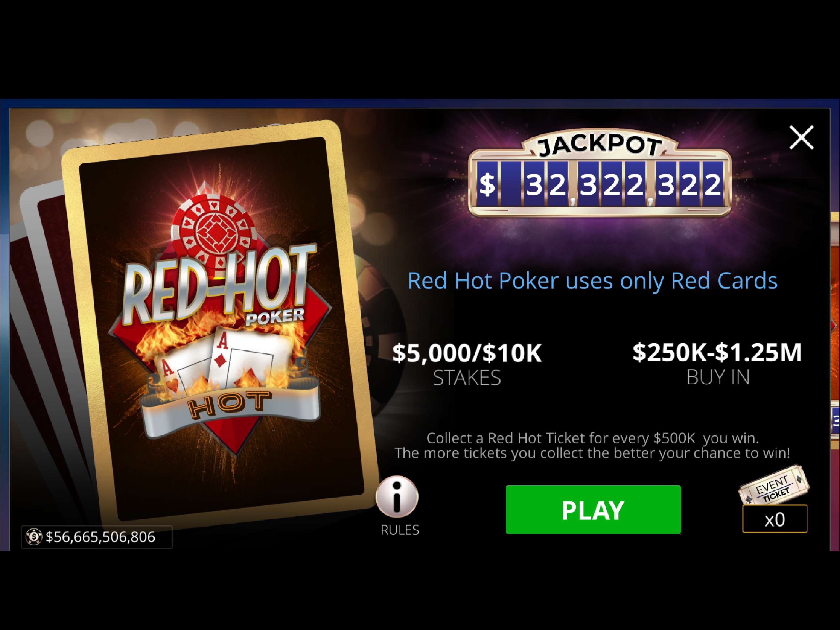Tap the HOT ribbon banner

[x=231, y=409]
